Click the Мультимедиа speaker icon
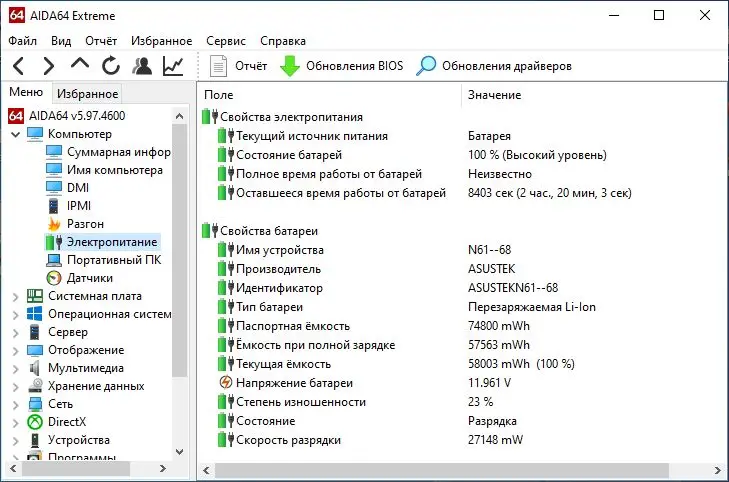 pyautogui.click(x=34, y=368)
